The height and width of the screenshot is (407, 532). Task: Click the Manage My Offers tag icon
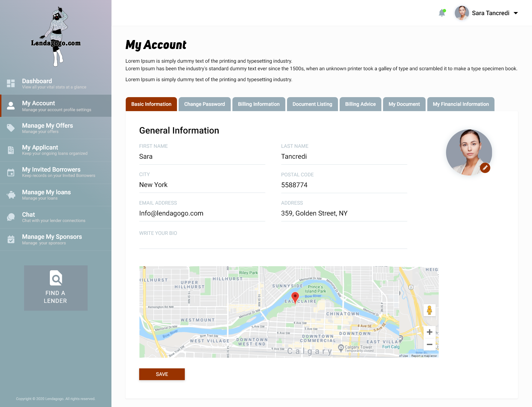click(11, 128)
